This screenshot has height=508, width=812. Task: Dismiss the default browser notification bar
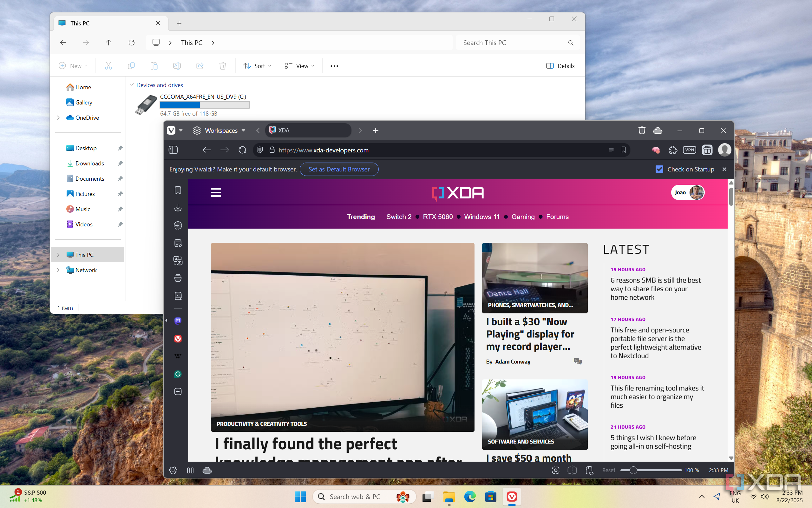(724, 169)
